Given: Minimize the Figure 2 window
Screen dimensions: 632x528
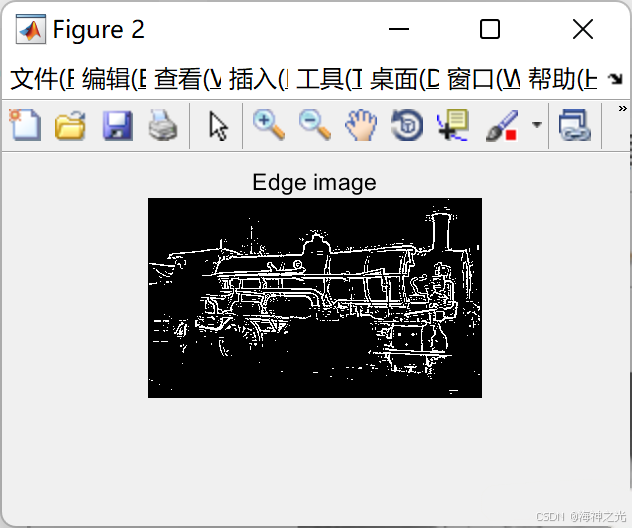Looking at the screenshot, I should point(399,29).
